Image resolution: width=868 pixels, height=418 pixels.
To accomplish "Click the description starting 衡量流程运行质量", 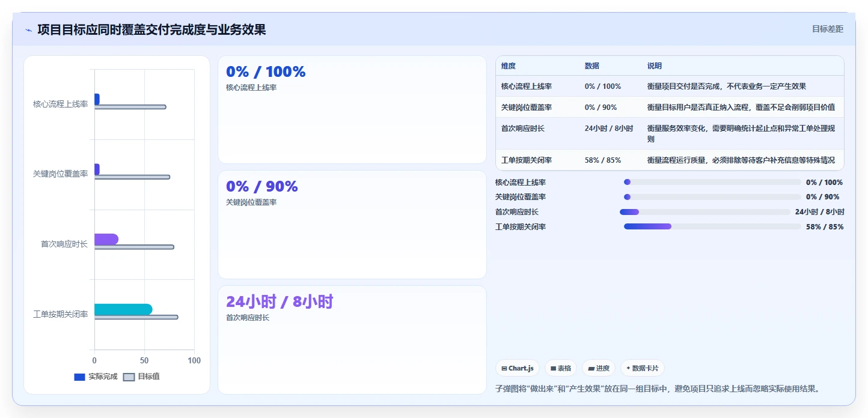I will click(741, 160).
